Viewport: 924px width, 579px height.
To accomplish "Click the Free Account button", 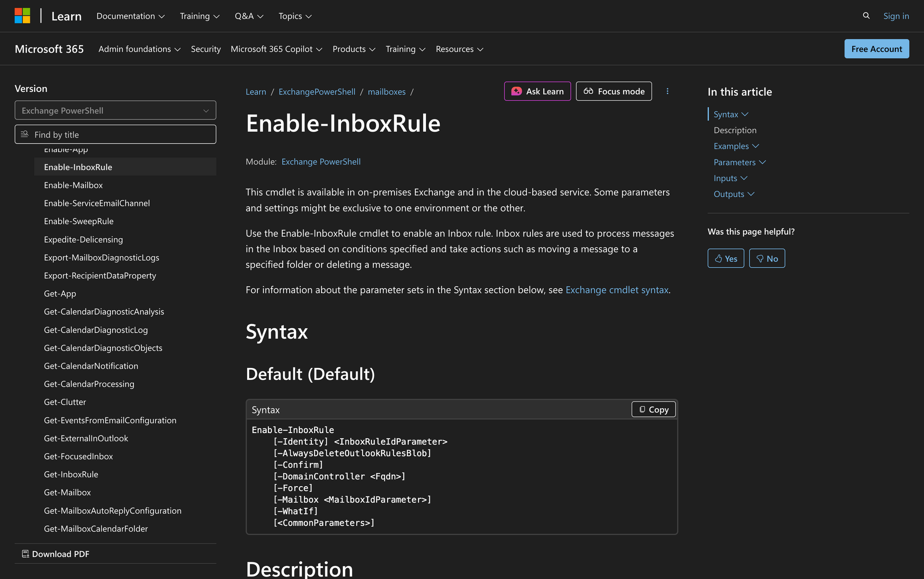I will (x=876, y=48).
